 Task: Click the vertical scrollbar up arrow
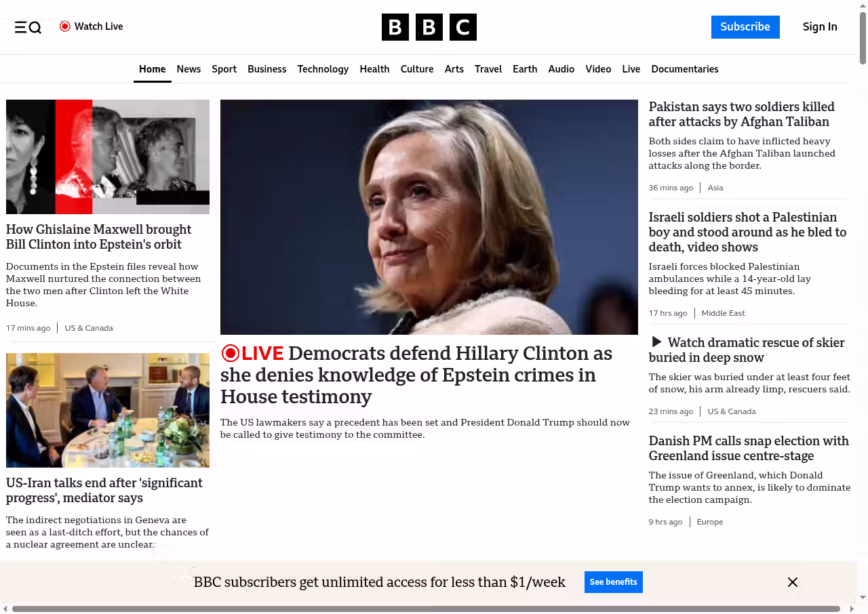(863, 5)
